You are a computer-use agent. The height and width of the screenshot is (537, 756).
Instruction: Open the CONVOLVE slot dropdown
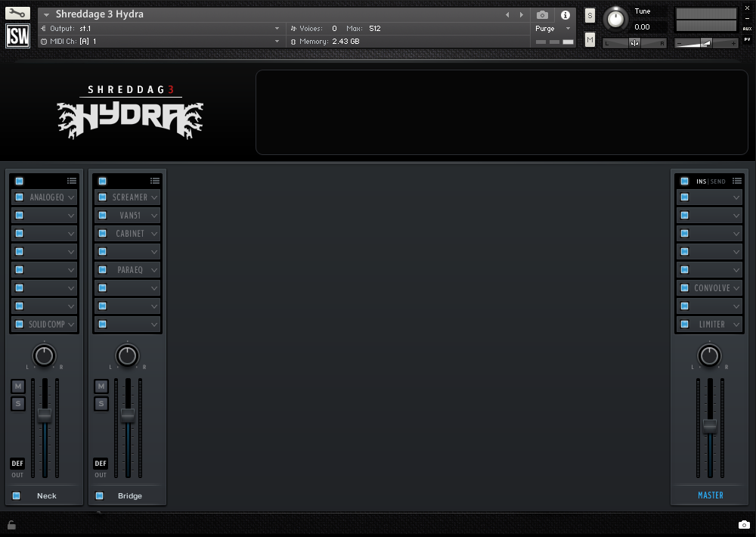[736, 288]
